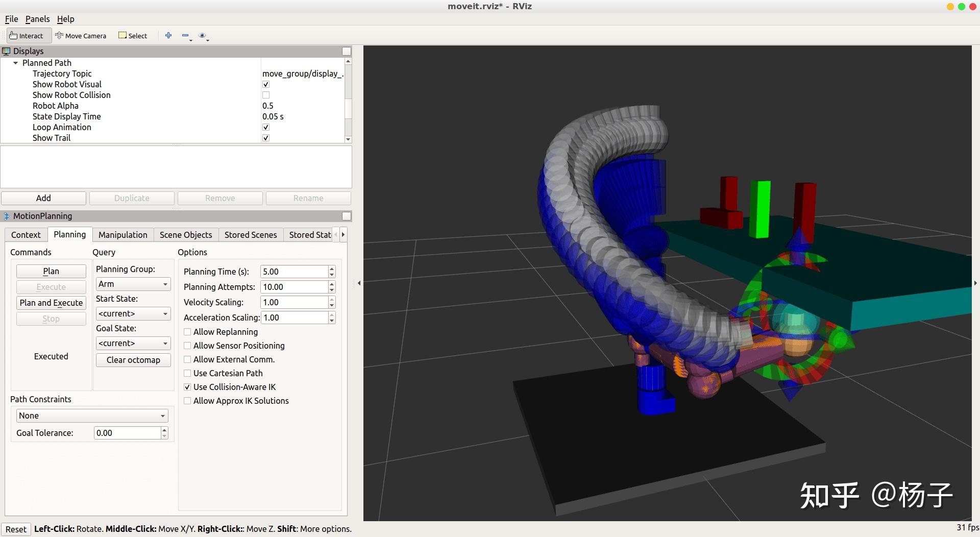The width and height of the screenshot is (980, 537).
Task: Toggle Show Trail checkbox
Action: [266, 138]
